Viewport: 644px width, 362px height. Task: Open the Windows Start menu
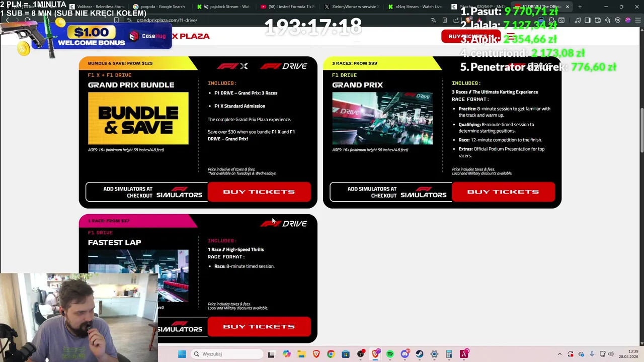coord(182,354)
